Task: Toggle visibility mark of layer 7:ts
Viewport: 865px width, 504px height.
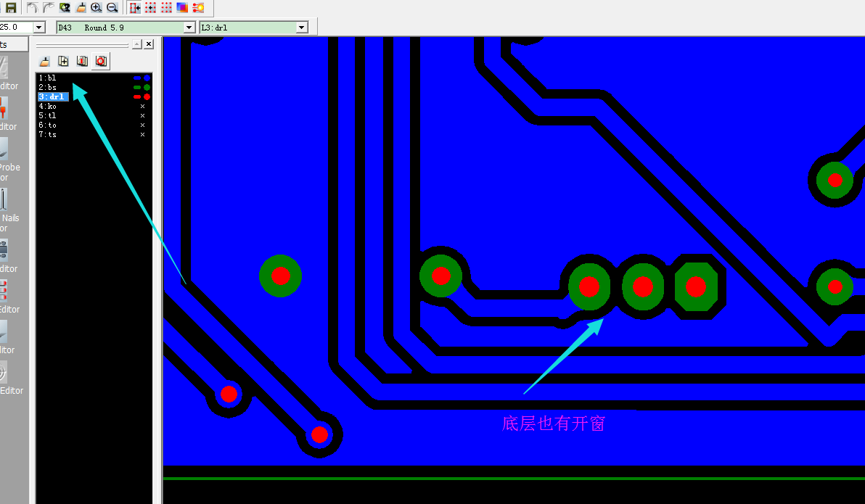Action: pyautogui.click(x=142, y=135)
